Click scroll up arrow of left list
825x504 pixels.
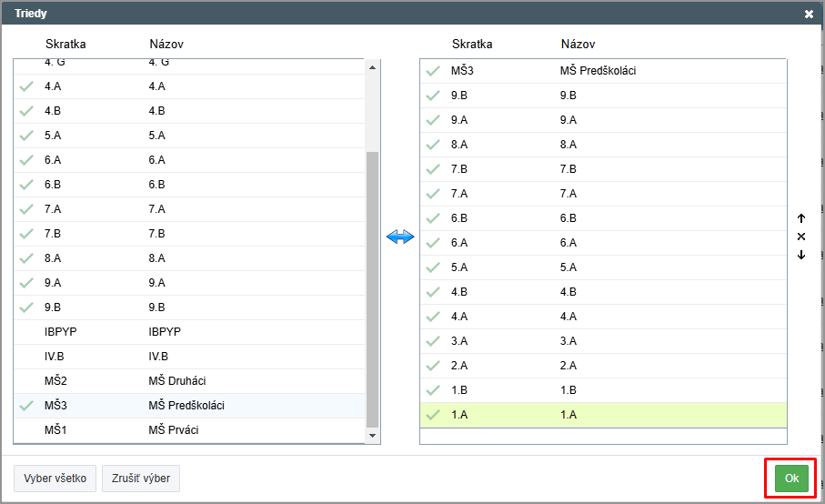click(x=373, y=67)
